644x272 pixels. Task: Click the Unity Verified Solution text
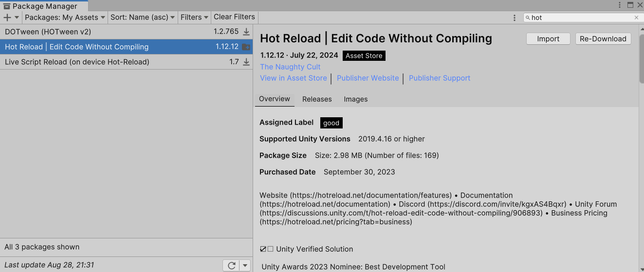(x=314, y=249)
